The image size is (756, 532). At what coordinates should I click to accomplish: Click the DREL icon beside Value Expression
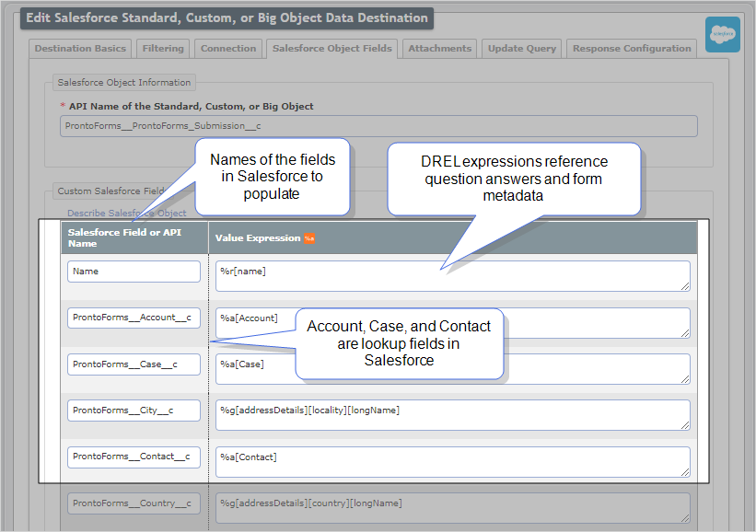click(x=309, y=238)
